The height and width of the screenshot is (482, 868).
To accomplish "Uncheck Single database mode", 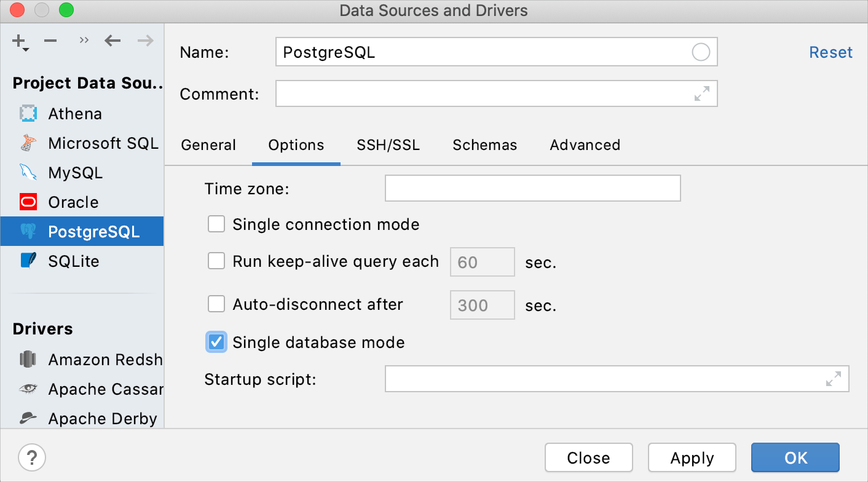I will (216, 342).
